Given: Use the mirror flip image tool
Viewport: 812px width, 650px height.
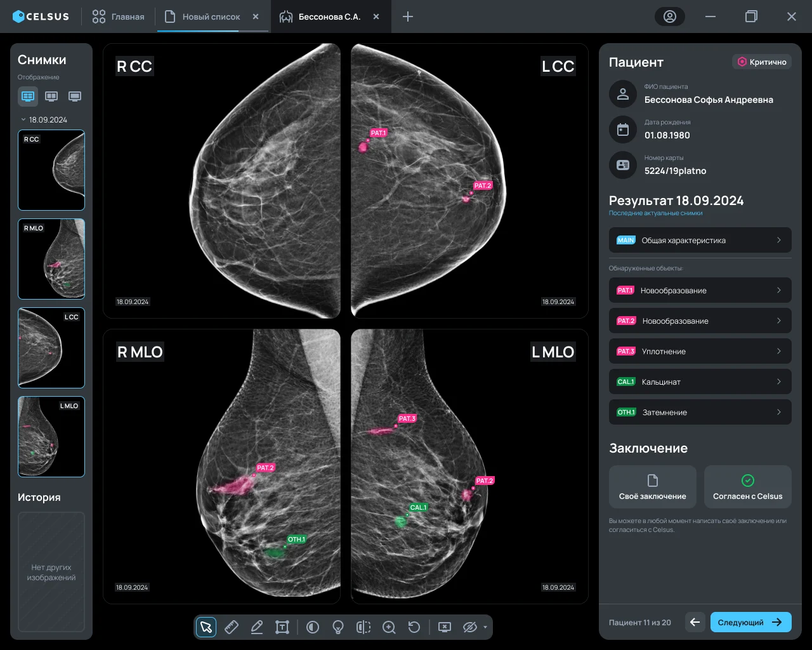Looking at the screenshot, I should tap(363, 627).
